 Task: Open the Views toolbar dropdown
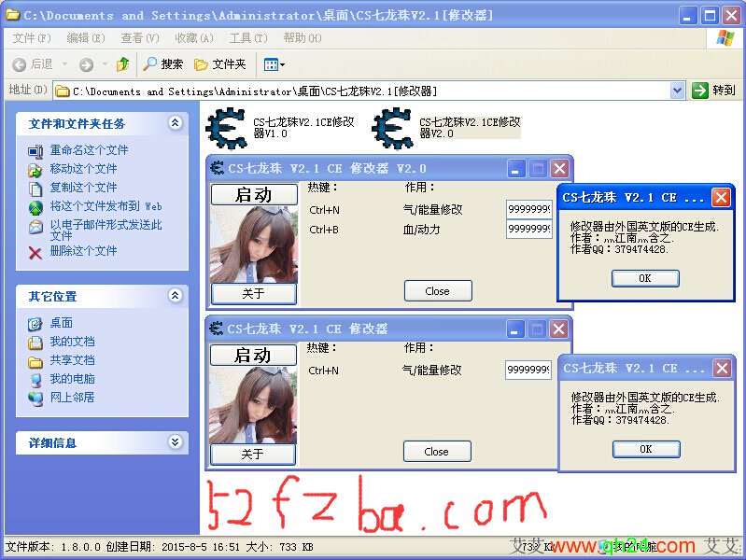pyautogui.click(x=274, y=64)
